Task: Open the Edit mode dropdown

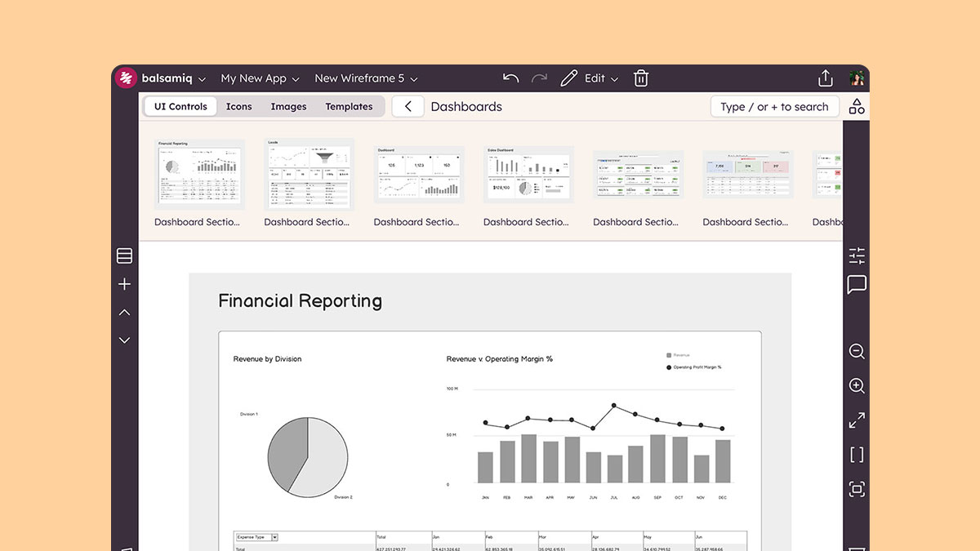Action: coord(600,78)
